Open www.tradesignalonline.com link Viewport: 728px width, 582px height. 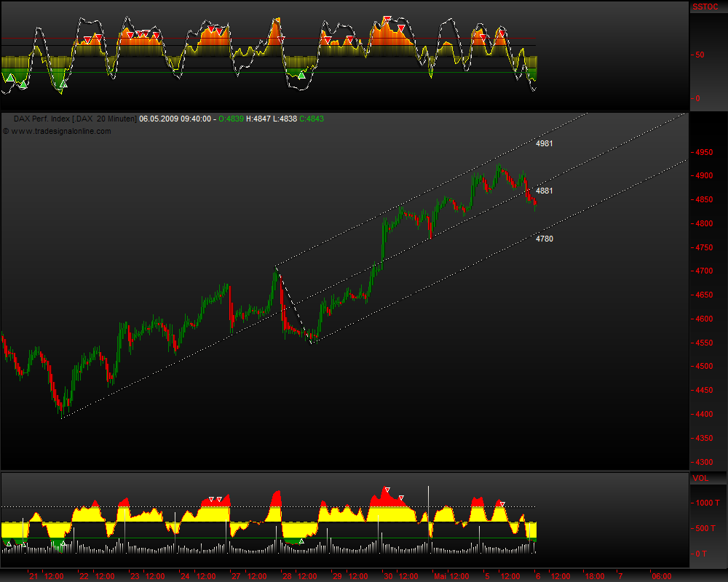click(x=58, y=132)
